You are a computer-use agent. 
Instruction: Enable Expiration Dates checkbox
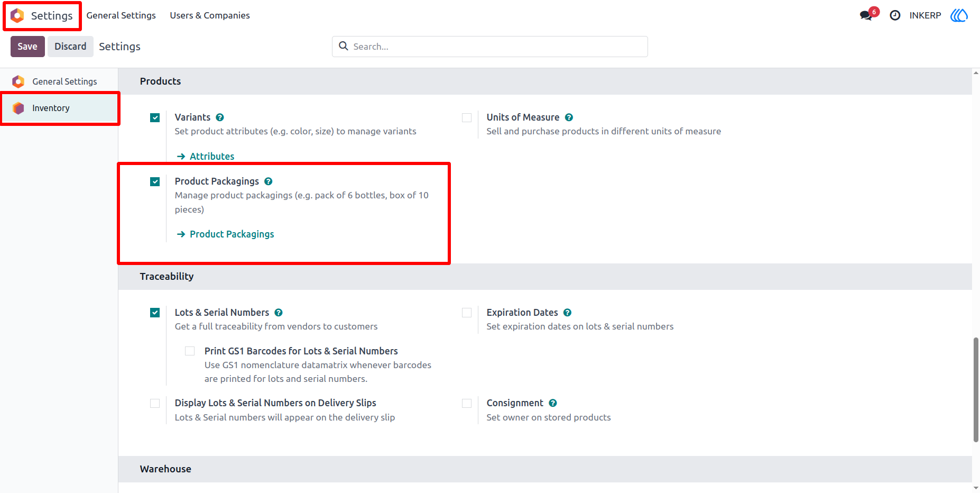pos(467,313)
